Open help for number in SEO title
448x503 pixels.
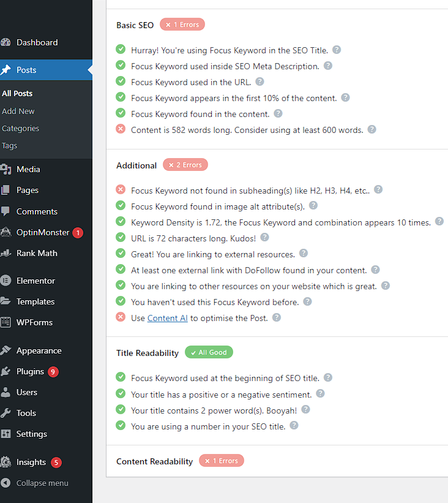(x=294, y=426)
